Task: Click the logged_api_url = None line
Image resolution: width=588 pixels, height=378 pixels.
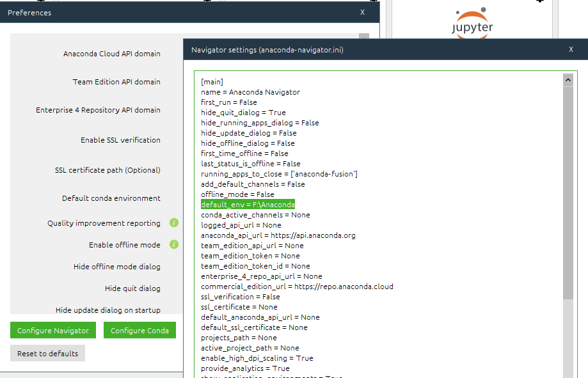Action: point(241,225)
